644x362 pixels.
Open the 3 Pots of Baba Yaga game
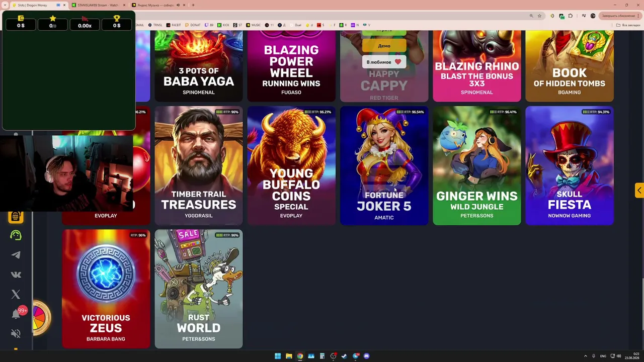tap(199, 66)
